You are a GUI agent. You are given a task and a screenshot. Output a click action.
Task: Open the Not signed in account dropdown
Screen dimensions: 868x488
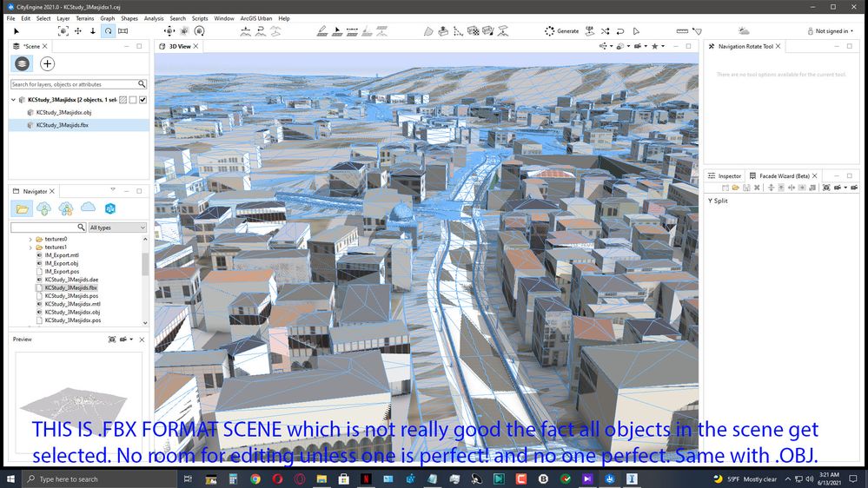click(831, 31)
